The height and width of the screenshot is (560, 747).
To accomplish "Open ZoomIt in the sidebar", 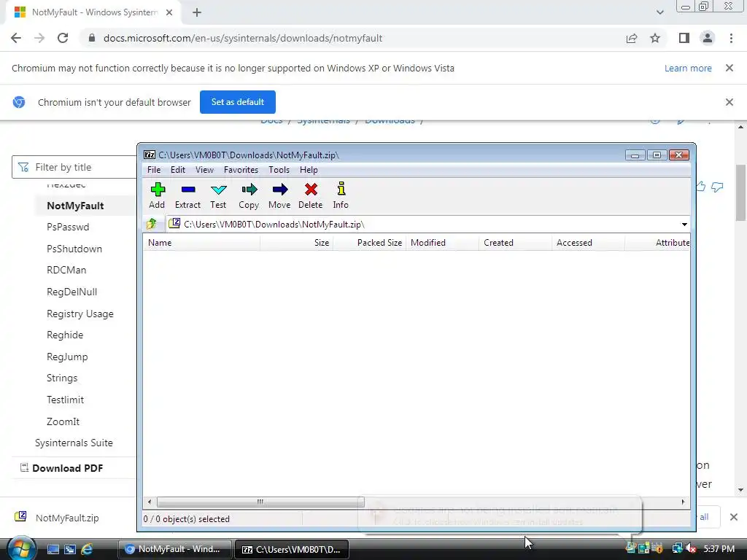I will click(x=63, y=422).
